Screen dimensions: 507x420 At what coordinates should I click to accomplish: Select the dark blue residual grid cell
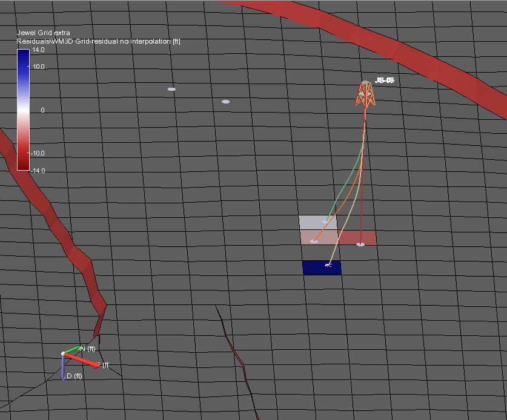(x=322, y=267)
